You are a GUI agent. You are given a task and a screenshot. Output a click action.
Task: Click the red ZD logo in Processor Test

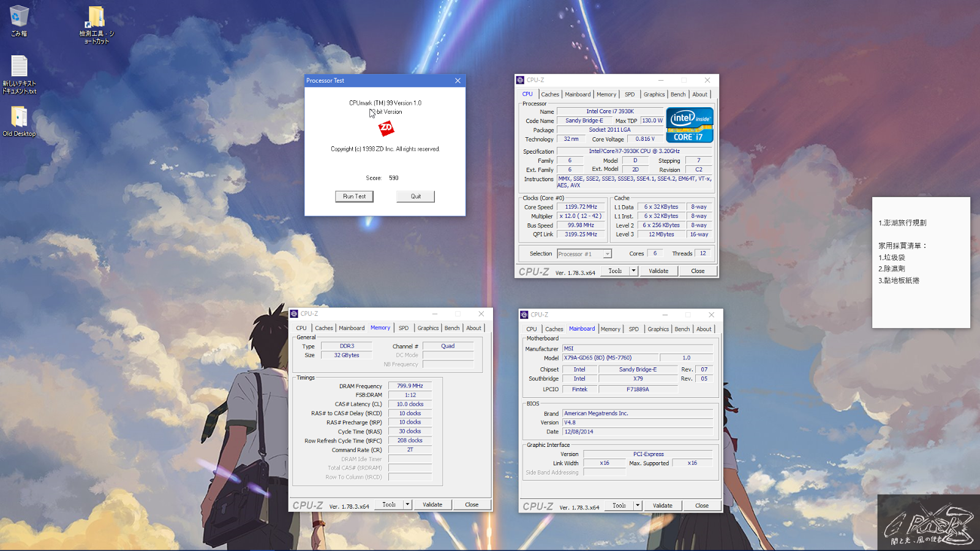[386, 129]
